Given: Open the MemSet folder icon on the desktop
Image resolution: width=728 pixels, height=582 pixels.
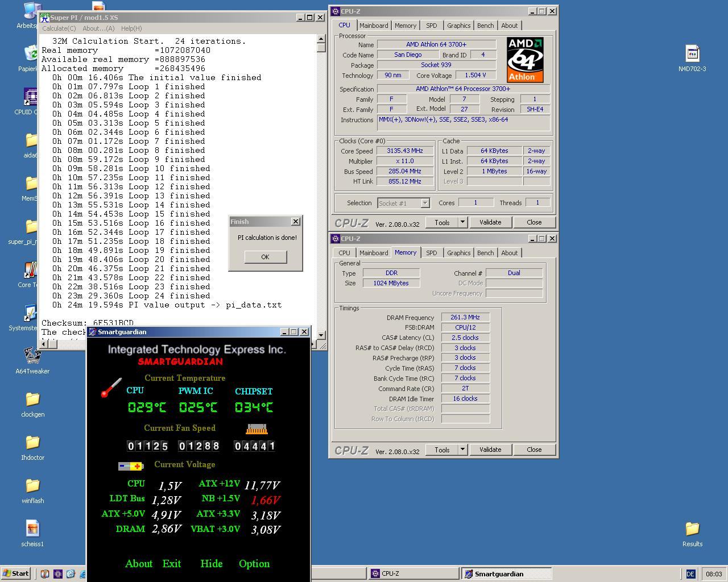Looking at the screenshot, I should coord(31,184).
